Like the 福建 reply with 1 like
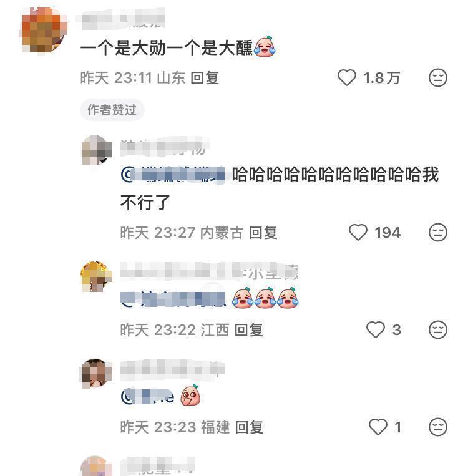Image resolution: width=468 pixels, height=476 pixels. 378,427
